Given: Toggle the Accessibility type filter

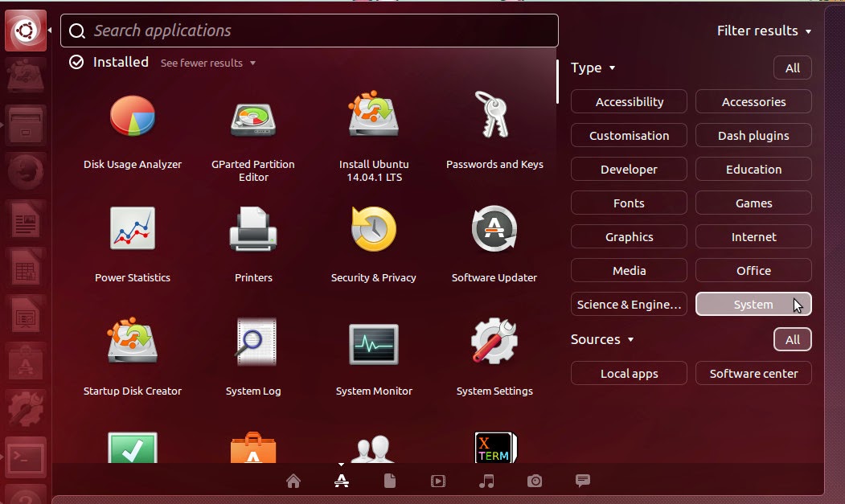Looking at the screenshot, I should point(629,102).
